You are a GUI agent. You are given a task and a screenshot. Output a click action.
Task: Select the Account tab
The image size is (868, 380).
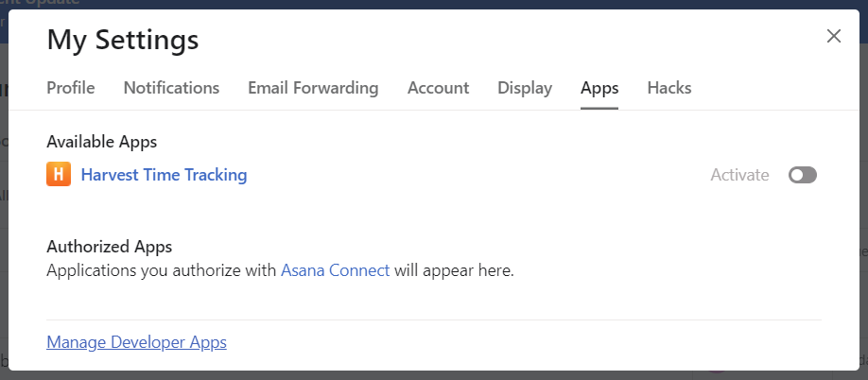click(x=438, y=88)
